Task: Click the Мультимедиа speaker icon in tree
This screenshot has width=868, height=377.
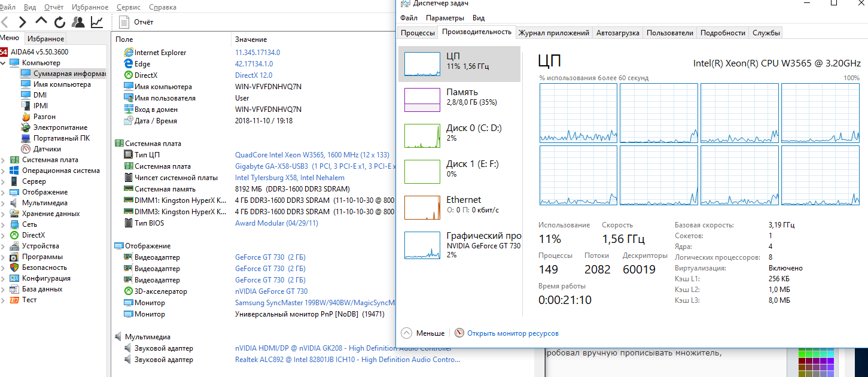Action: pyautogui.click(x=14, y=203)
